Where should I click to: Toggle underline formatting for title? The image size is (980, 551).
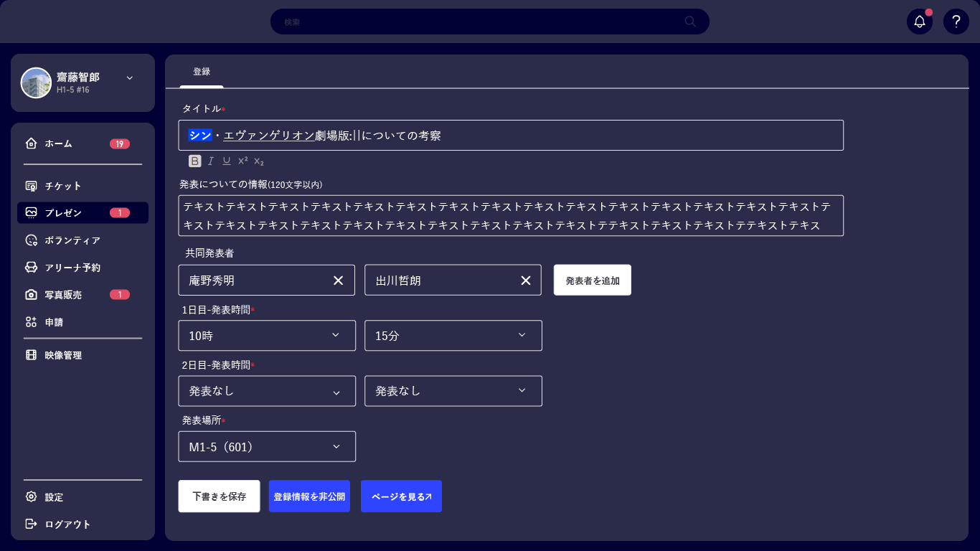pyautogui.click(x=227, y=161)
